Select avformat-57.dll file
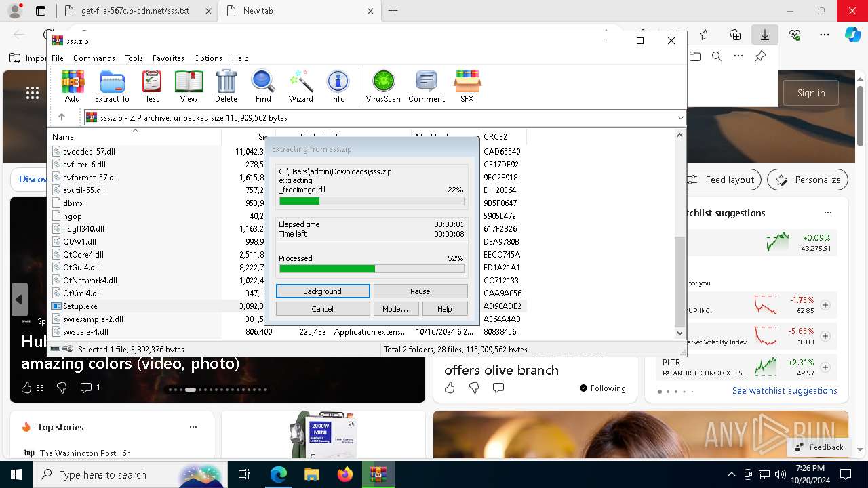The height and width of the screenshot is (488, 868). [x=90, y=178]
